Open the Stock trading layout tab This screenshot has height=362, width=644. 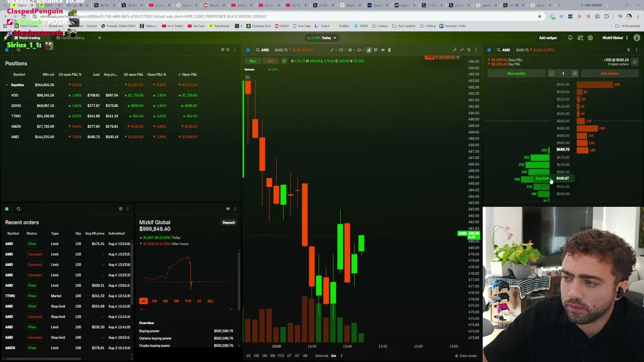27,38
